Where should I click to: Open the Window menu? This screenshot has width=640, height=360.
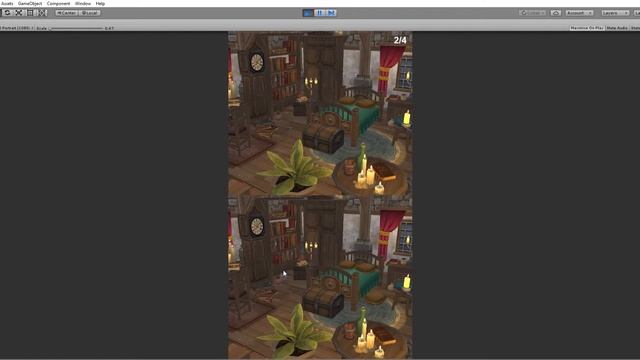coord(83,3)
